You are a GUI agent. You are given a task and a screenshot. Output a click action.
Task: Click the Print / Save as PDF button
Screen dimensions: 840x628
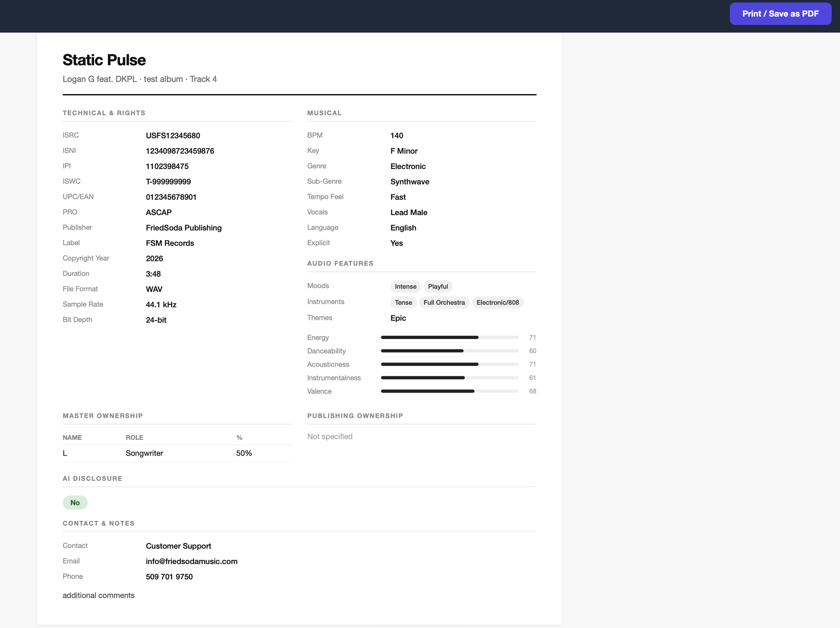(780, 14)
